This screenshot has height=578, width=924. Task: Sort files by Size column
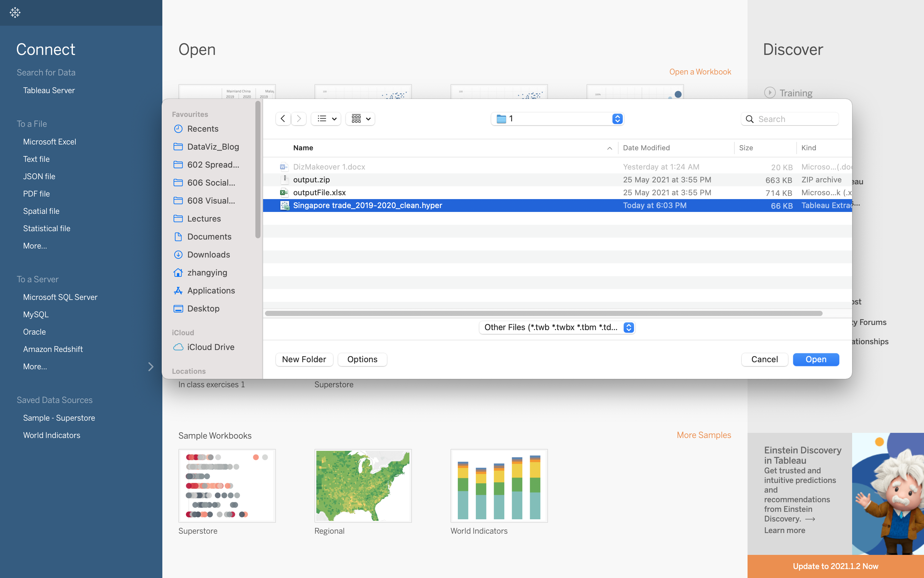[x=746, y=148]
